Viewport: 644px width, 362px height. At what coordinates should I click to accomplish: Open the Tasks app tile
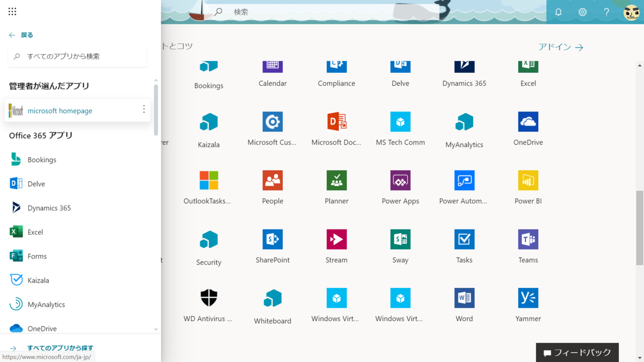[464, 247]
